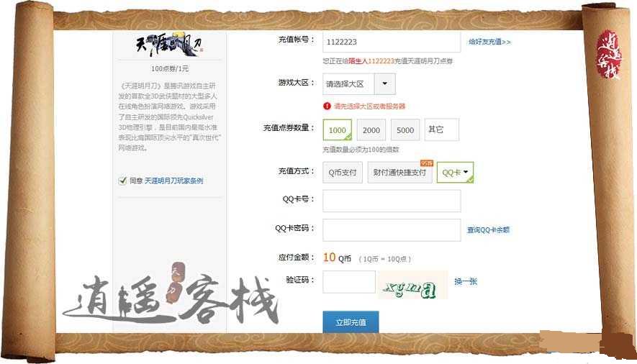Screen dimensions: 637x364
Task: Choose the 其它 custom amount option
Action: click(x=442, y=129)
